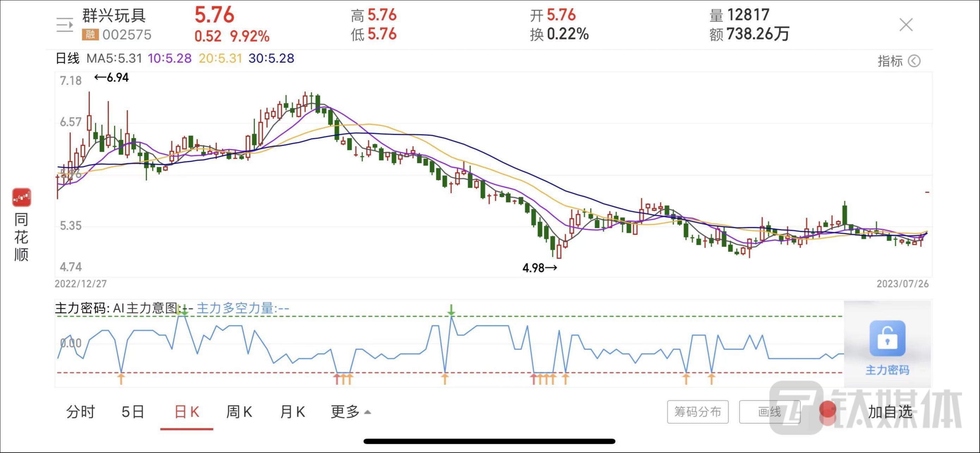Screen dimensions: 980x453
Task: Switch to the 5日 tab
Action: click(133, 411)
